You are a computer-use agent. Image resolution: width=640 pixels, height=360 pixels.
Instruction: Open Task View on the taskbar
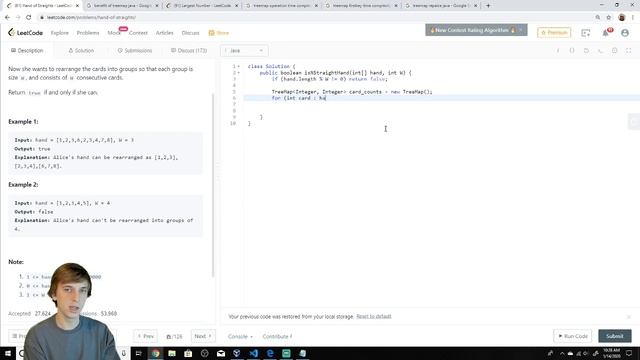pos(138,353)
